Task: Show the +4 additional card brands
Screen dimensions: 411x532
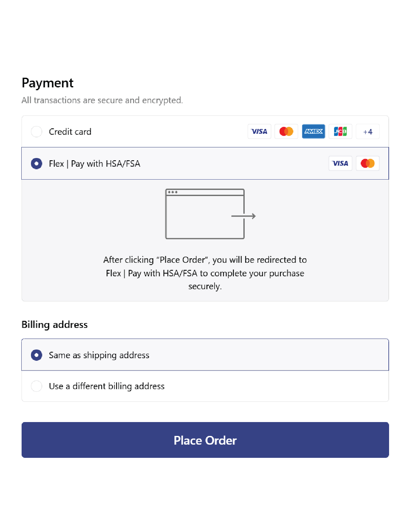Action: pyautogui.click(x=367, y=132)
